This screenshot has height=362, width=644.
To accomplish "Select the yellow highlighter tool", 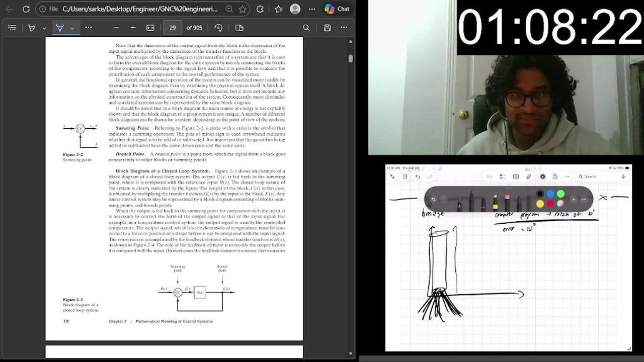I will pyautogui.click(x=496, y=202).
